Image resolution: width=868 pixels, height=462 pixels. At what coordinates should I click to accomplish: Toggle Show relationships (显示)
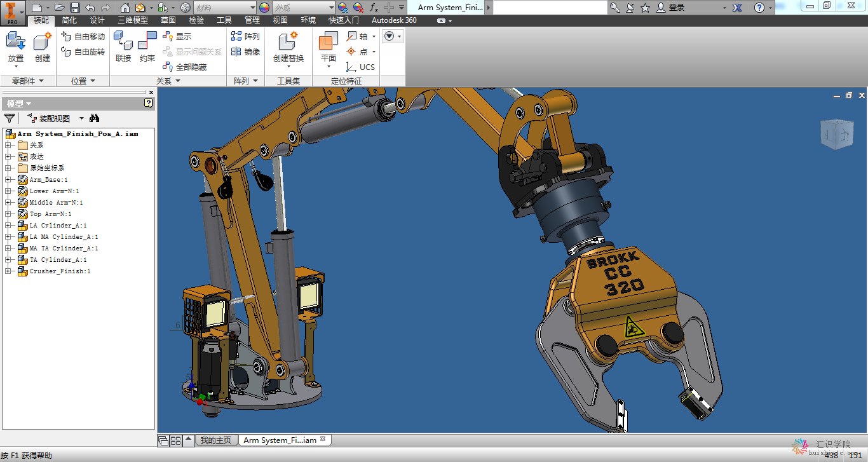pyautogui.click(x=177, y=36)
